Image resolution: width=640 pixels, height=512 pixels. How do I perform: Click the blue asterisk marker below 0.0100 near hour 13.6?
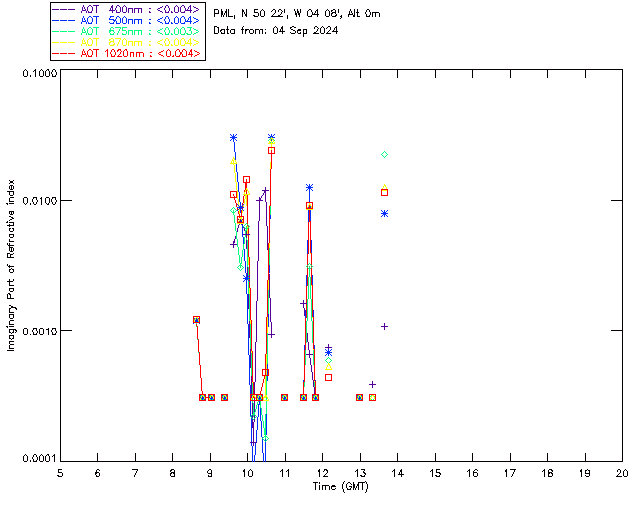(384, 214)
